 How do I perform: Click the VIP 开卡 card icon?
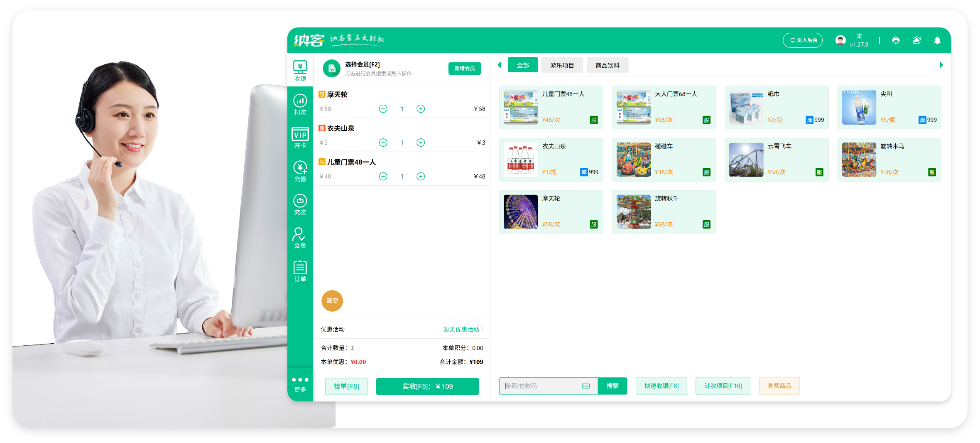click(300, 138)
